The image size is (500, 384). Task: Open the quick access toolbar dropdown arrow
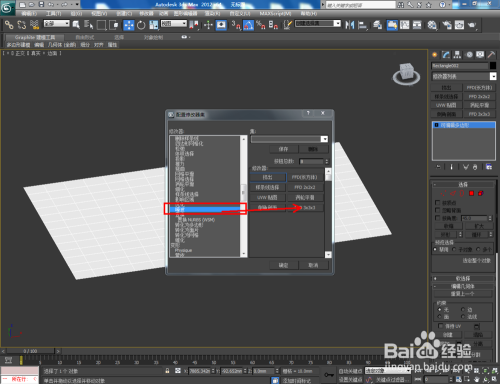[77, 5]
